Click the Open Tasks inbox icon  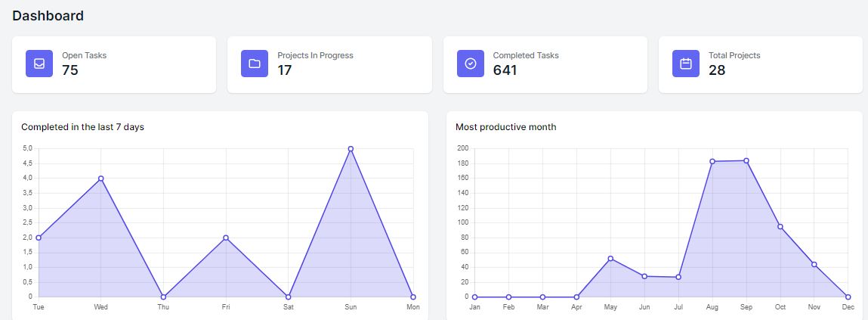tap(39, 64)
